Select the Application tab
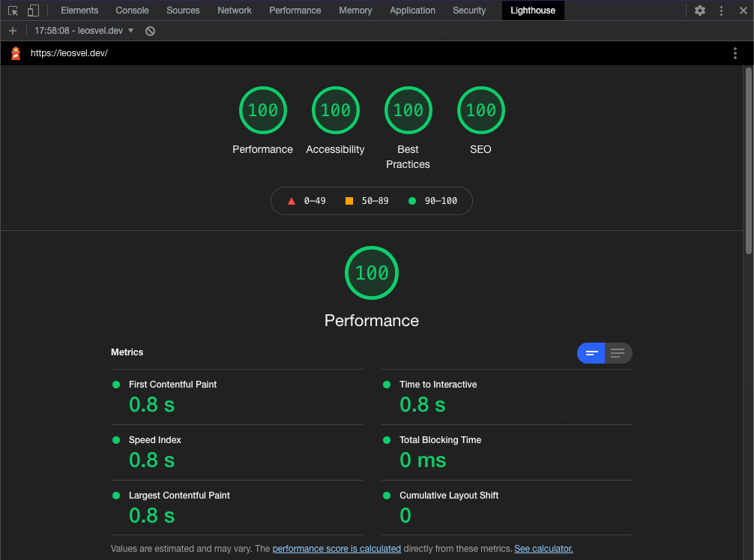The height and width of the screenshot is (560, 754). [x=412, y=10]
